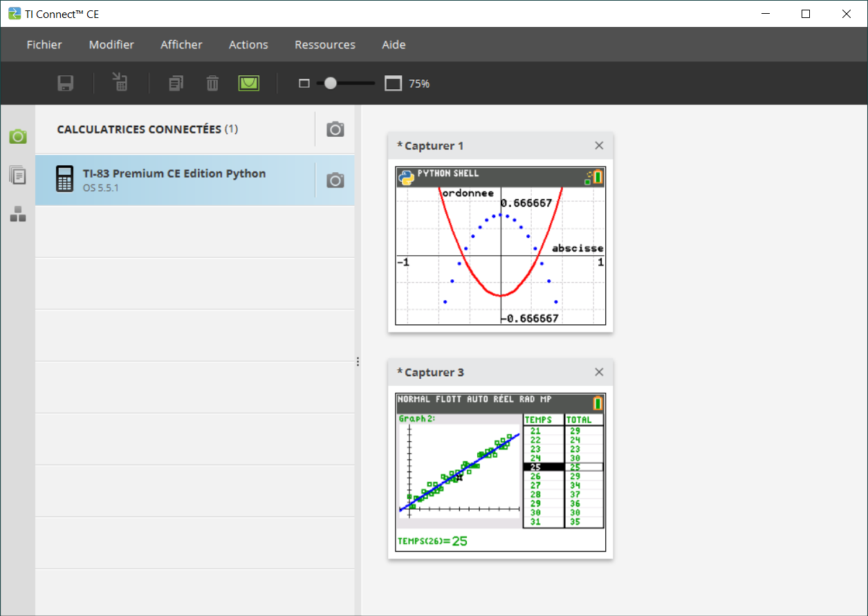Open the Program Editor workspace in sidebar
This screenshot has height=616, width=868.
[18, 215]
